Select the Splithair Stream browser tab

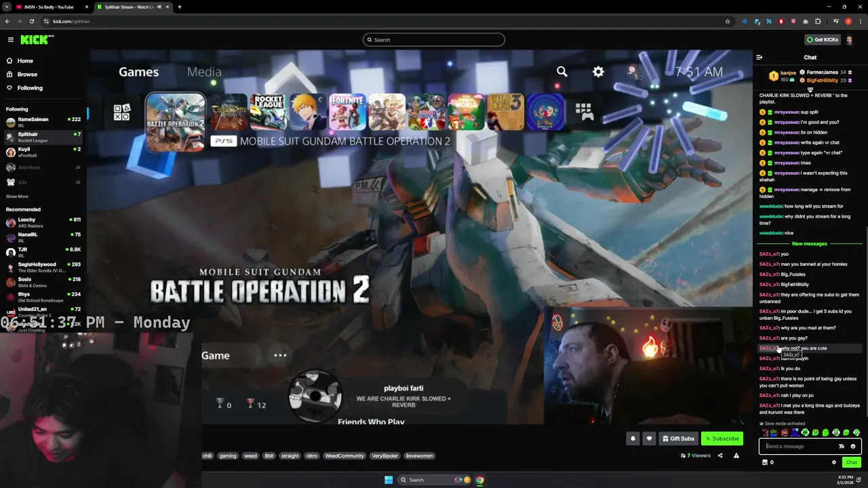click(132, 7)
